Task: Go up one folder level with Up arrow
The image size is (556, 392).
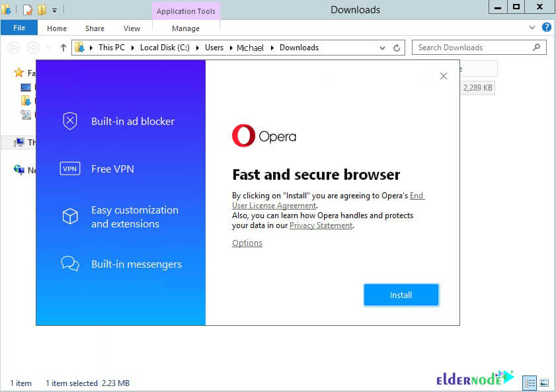Action: click(x=63, y=48)
